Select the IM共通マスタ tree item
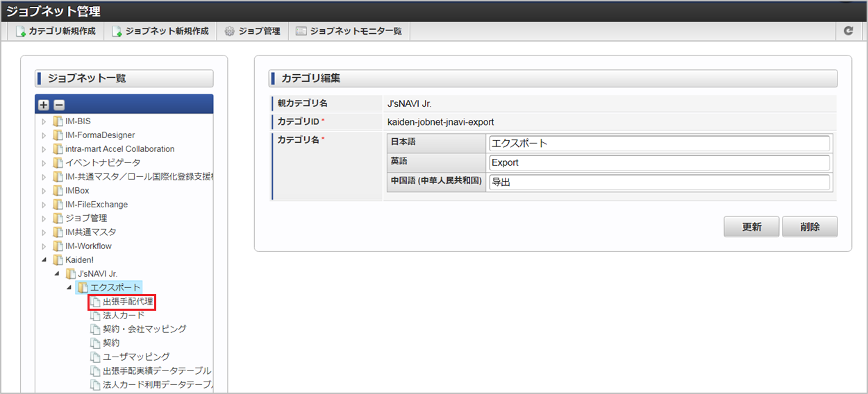 (x=91, y=232)
